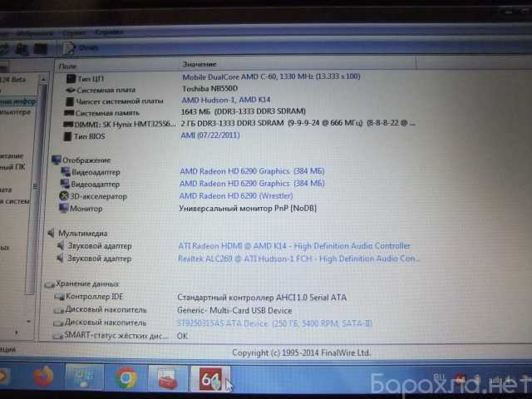Click the Copyright FinalWire Ltd. status text

point(301,352)
